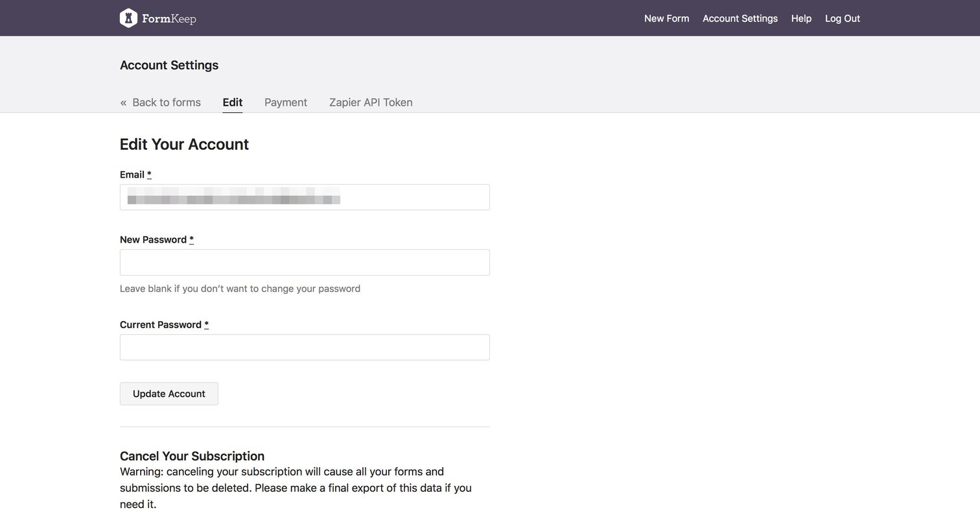Click the Edit Your Account heading

[184, 145]
